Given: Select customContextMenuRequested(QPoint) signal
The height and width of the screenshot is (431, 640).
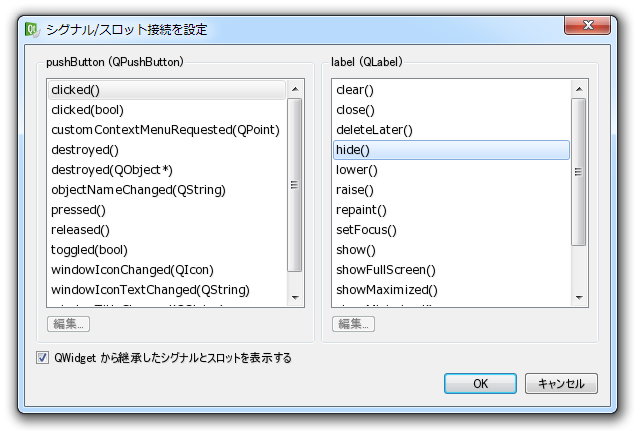Looking at the screenshot, I should tap(167, 130).
